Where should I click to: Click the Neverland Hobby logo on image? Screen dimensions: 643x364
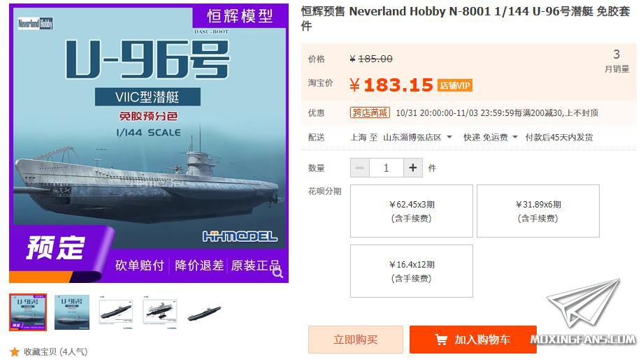[x=35, y=24]
